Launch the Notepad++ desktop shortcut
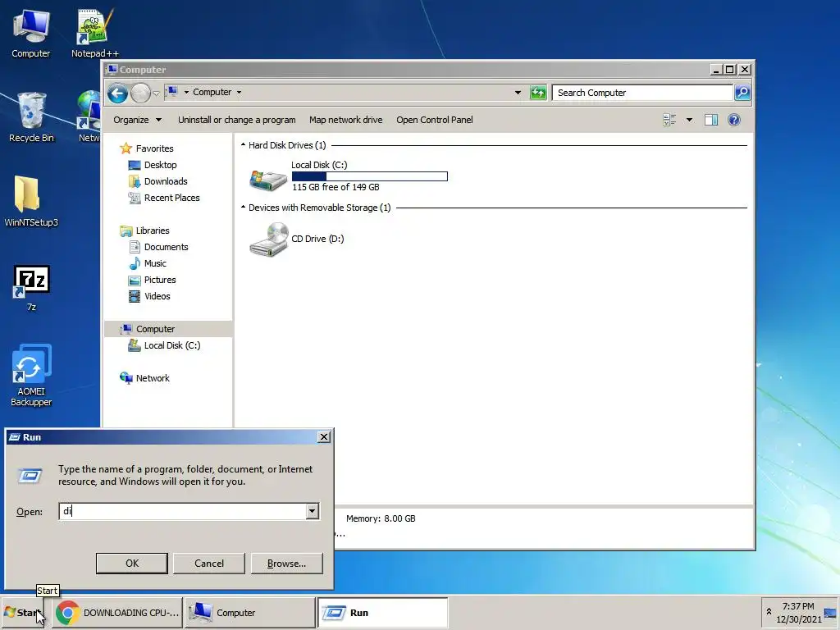This screenshot has width=840, height=630. tap(94, 33)
